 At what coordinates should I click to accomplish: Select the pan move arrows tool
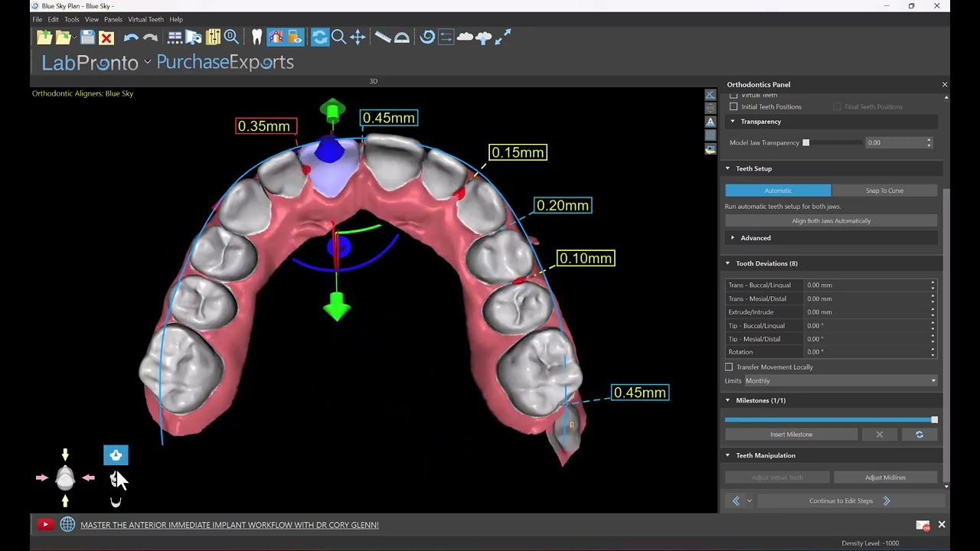358,37
